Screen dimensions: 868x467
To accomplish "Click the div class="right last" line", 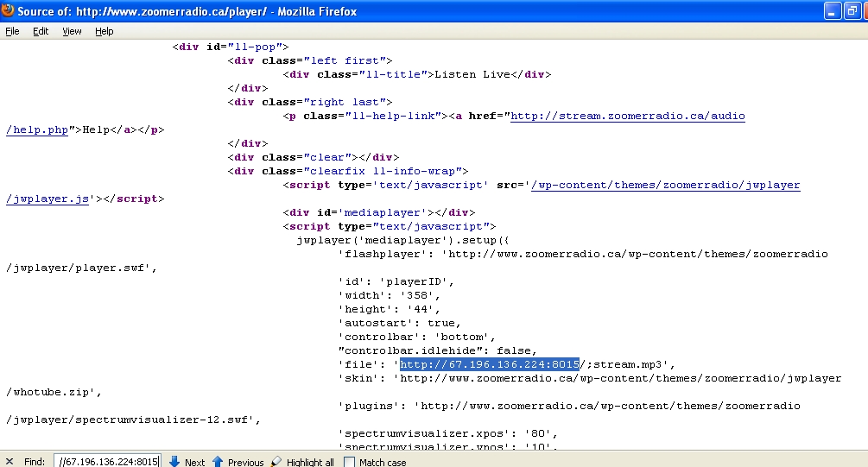I will (x=310, y=102).
